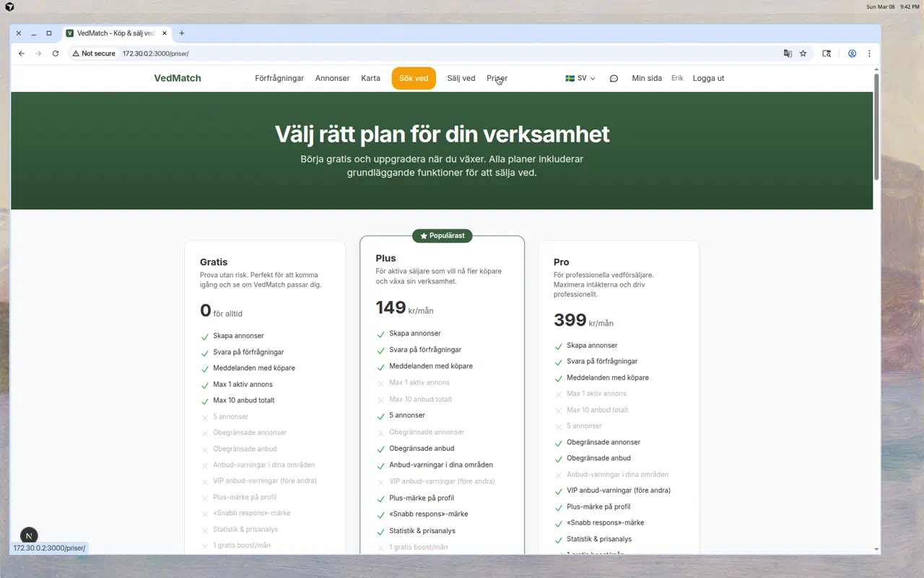924x578 pixels.
Task: Click the back navigation arrow
Action: (x=21, y=53)
